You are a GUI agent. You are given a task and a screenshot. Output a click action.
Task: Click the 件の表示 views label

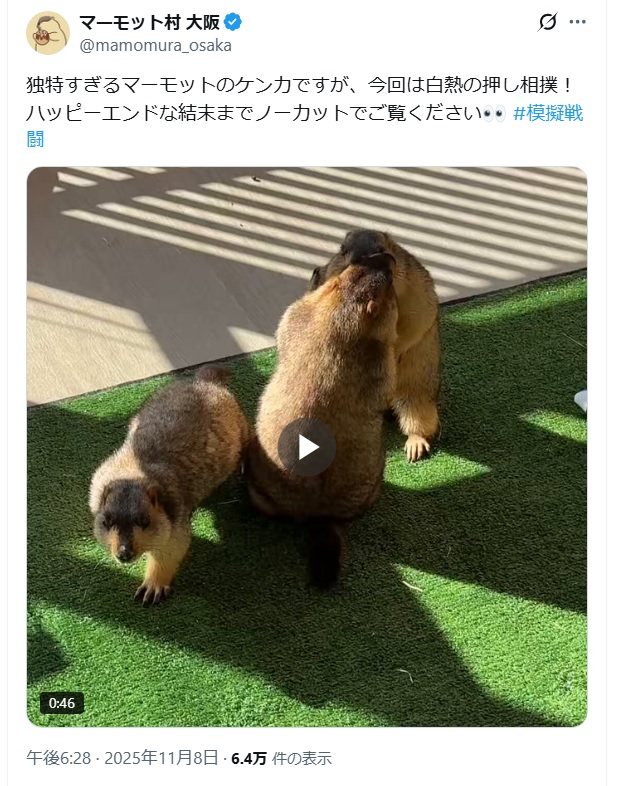click(302, 758)
